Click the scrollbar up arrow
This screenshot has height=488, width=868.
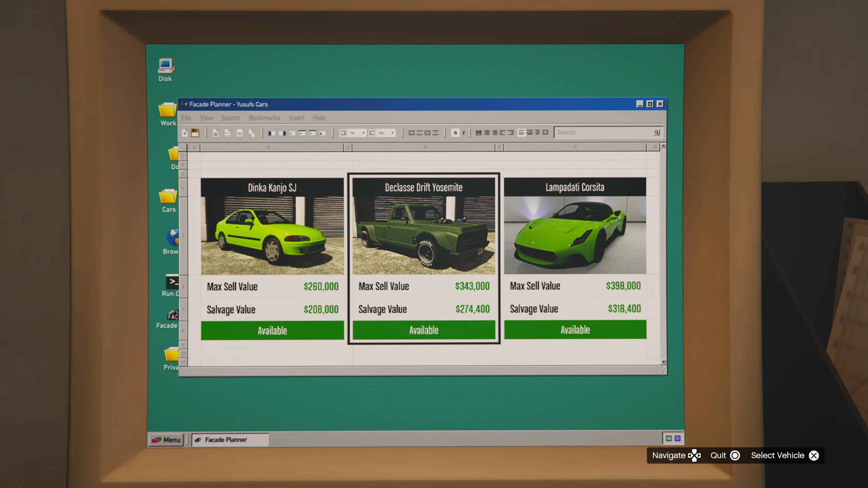pos(663,146)
